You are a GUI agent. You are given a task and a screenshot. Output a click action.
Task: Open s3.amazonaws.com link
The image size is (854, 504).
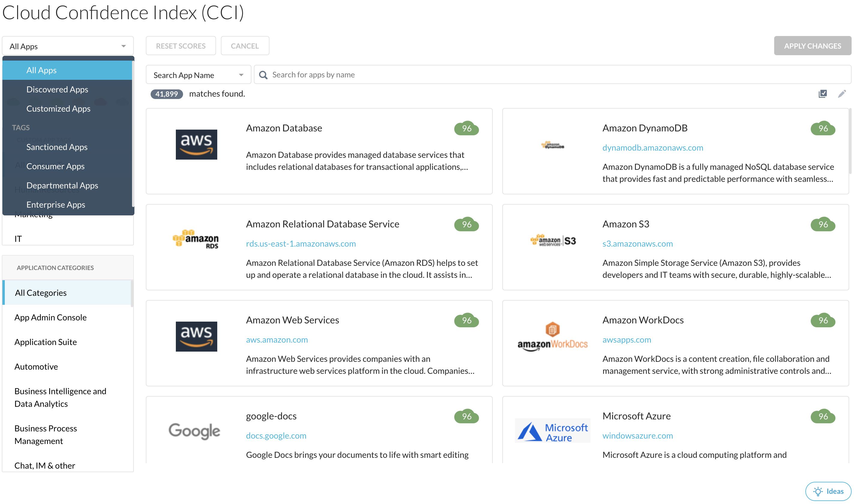point(637,244)
